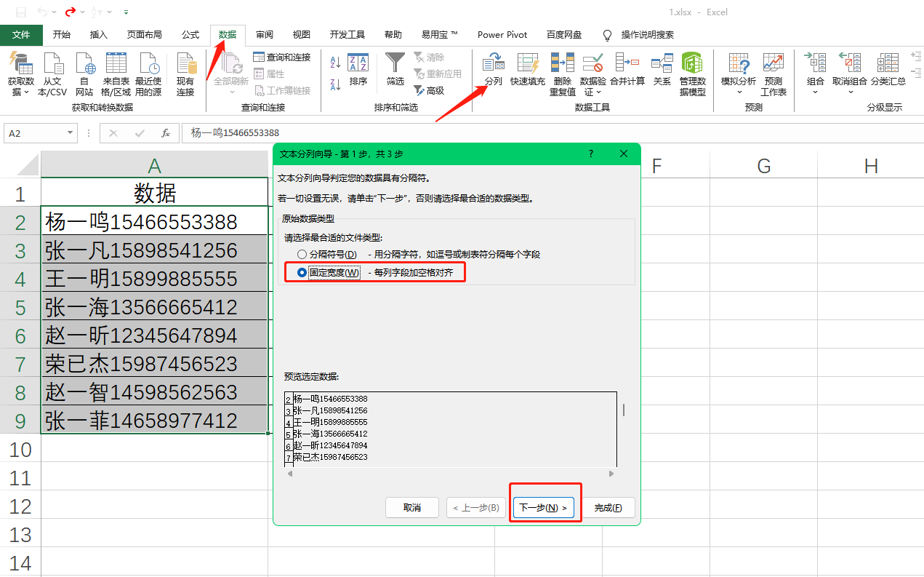Image resolution: width=924 pixels, height=577 pixels.
Task: Click header cell 数据 in A1
Action: 154,193
